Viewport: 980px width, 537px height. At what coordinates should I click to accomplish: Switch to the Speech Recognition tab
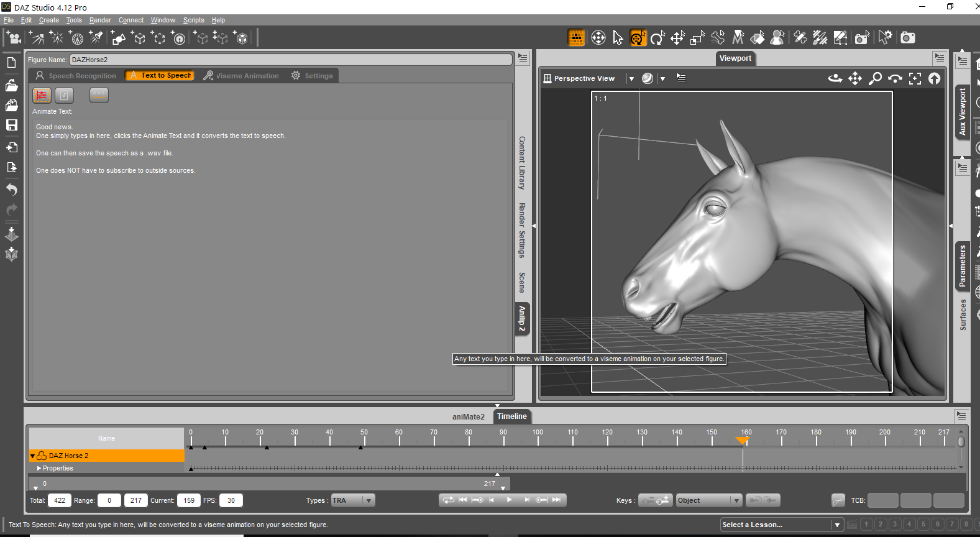click(76, 76)
